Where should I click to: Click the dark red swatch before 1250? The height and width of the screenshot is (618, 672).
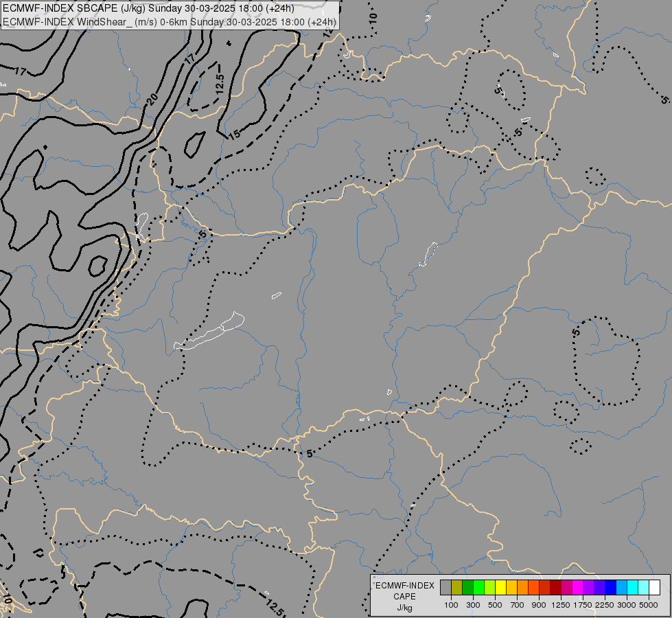coord(555,587)
